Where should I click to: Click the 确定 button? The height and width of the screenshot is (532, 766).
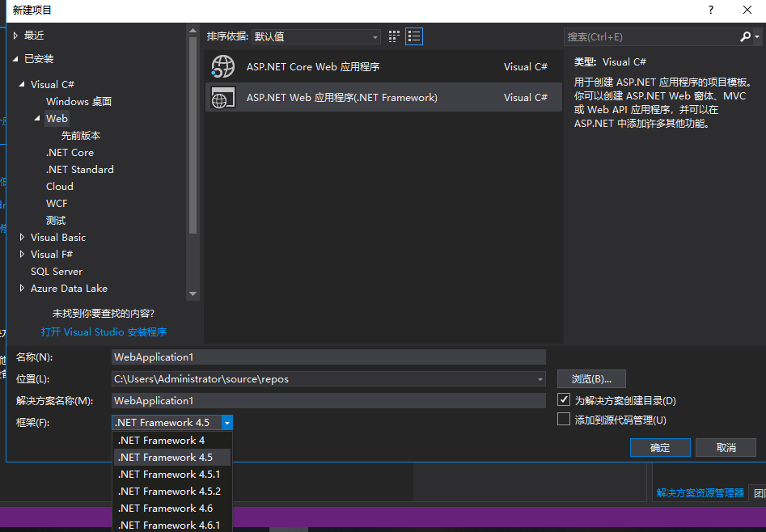(660, 447)
